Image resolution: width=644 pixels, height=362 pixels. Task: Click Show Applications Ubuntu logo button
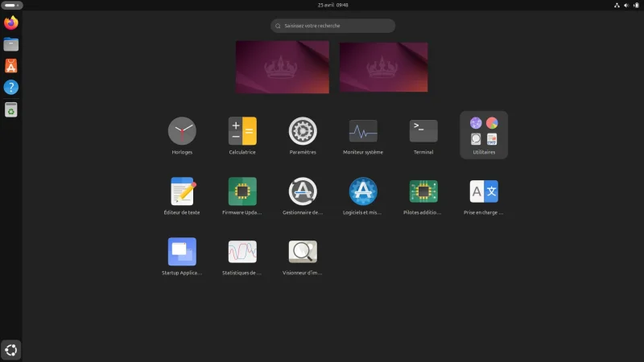[x=11, y=350]
